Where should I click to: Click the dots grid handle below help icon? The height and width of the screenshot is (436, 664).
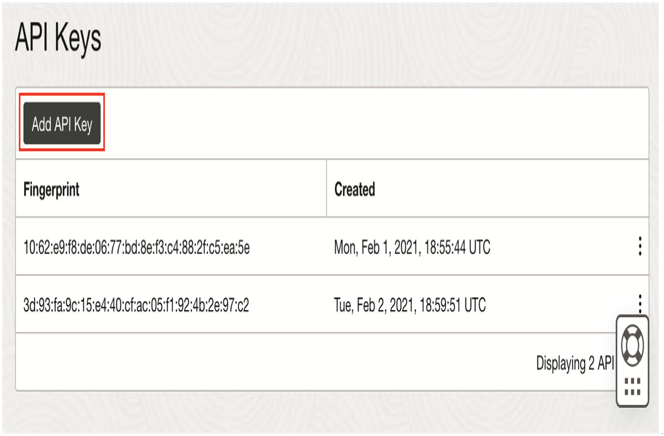632,386
